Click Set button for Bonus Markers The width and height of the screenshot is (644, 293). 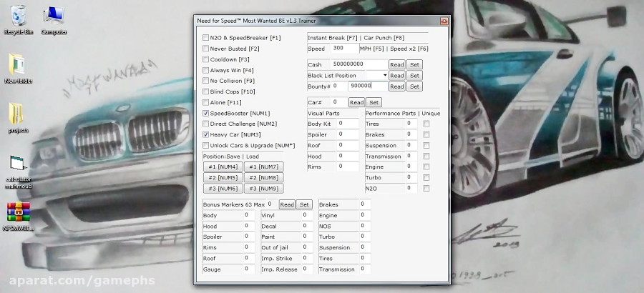[304, 204]
